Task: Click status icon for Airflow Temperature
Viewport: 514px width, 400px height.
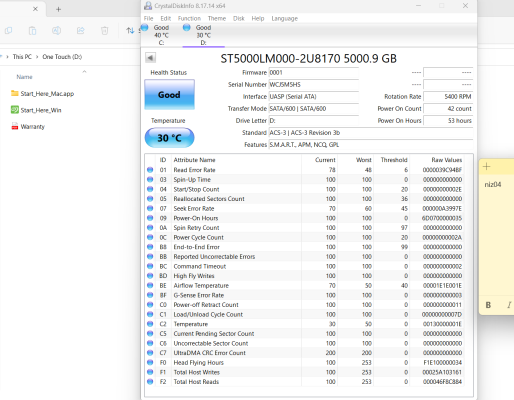Action: coord(150,285)
